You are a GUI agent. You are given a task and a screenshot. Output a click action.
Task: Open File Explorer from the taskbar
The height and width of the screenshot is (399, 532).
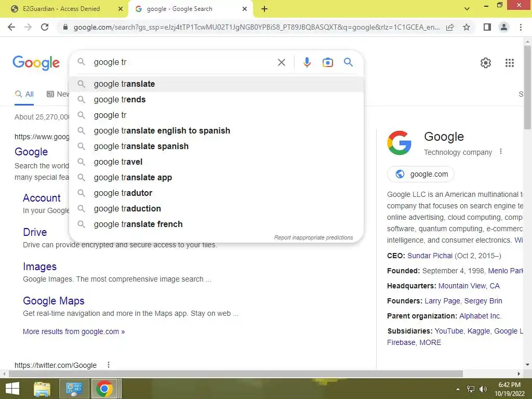click(x=42, y=389)
